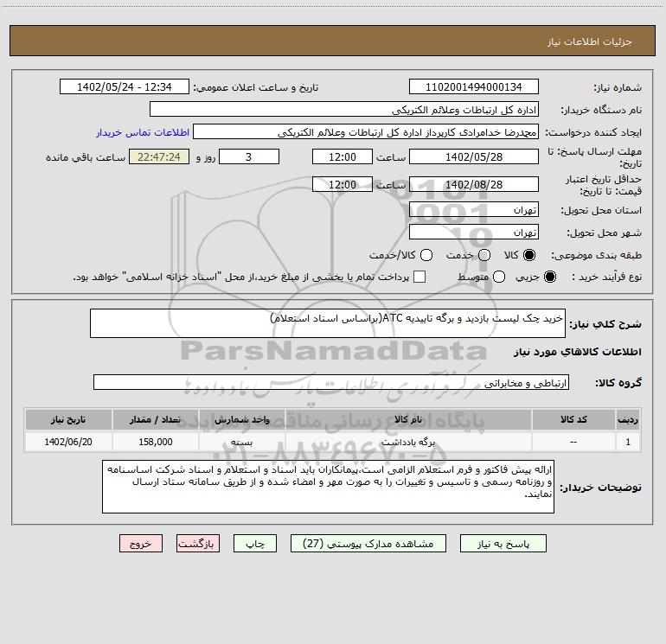Screen dimensions: 666x644
Task: Open مشاهده مدارک پیوستی (27) button
Action: click(x=368, y=544)
